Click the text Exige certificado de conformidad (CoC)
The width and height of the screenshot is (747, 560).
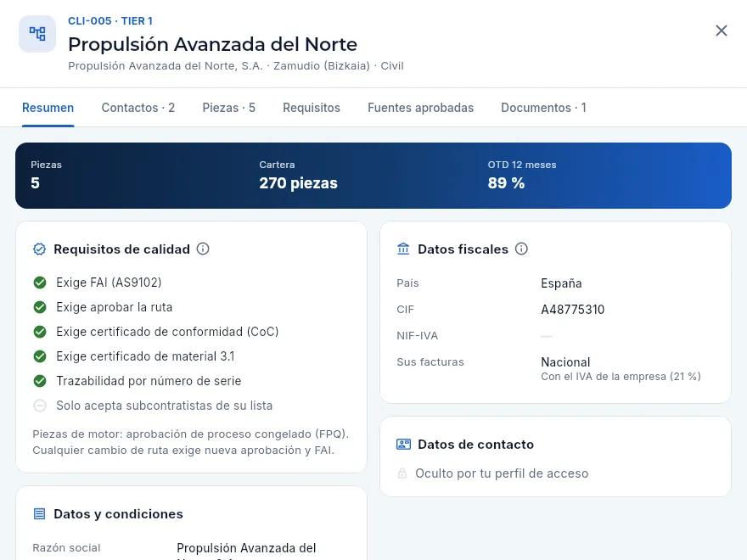coord(167,332)
